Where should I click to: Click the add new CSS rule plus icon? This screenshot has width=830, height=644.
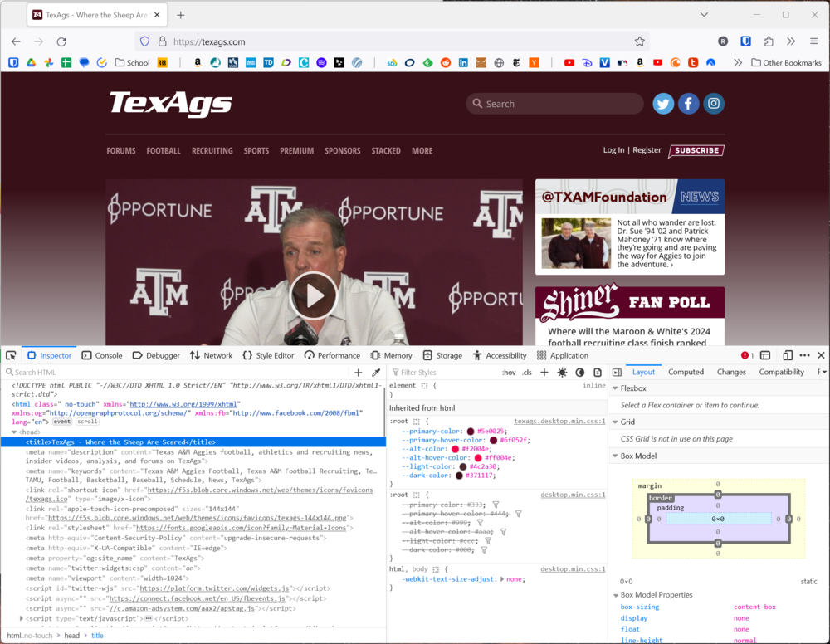tap(544, 373)
